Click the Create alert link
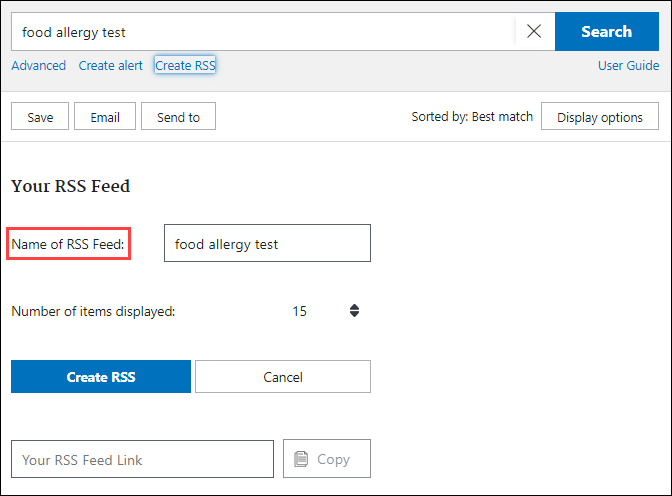Viewport: 672px width, 496px height. 110,65
